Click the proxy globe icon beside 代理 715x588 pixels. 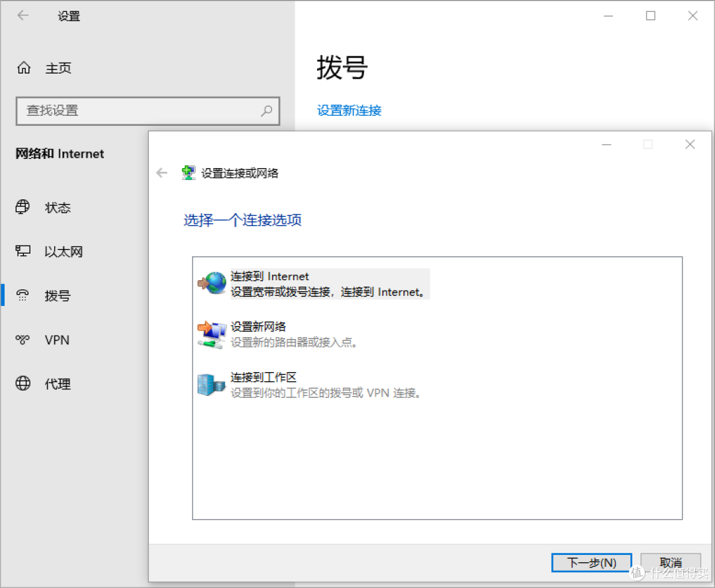coord(23,383)
